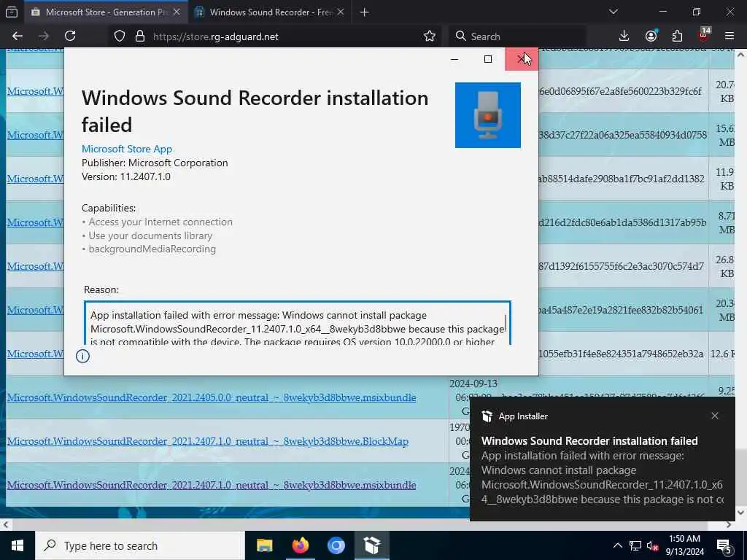Click the extension icon with badge 14
This screenshot has width=747, height=560.
pos(704,35)
